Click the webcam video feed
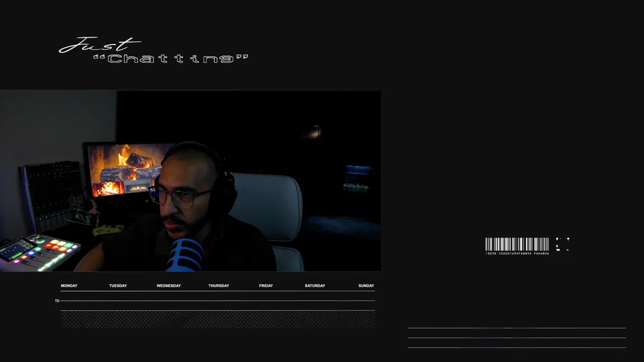The height and width of the screenshot is (362, 644). pyautogui.click(x=190, y=181)
